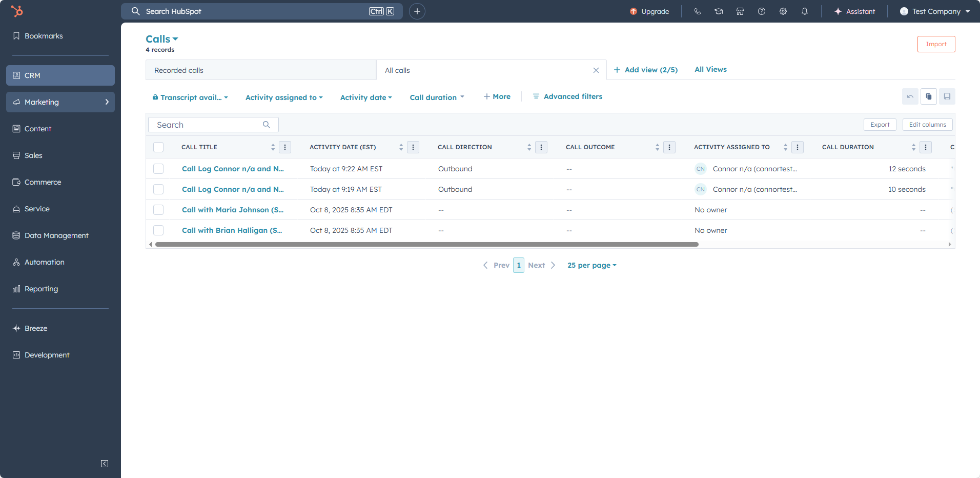980x478 pixels.
Task: Click the help question mark icon
Action: (x=762, y=11)
